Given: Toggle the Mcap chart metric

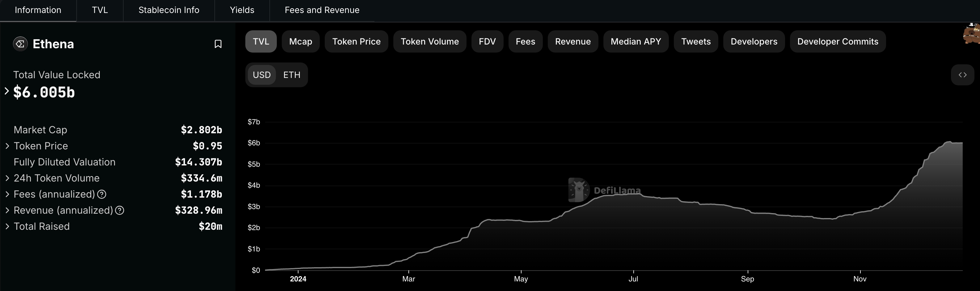Looking at the screenshot, I should pyautogui.click(x=301, y=41).
